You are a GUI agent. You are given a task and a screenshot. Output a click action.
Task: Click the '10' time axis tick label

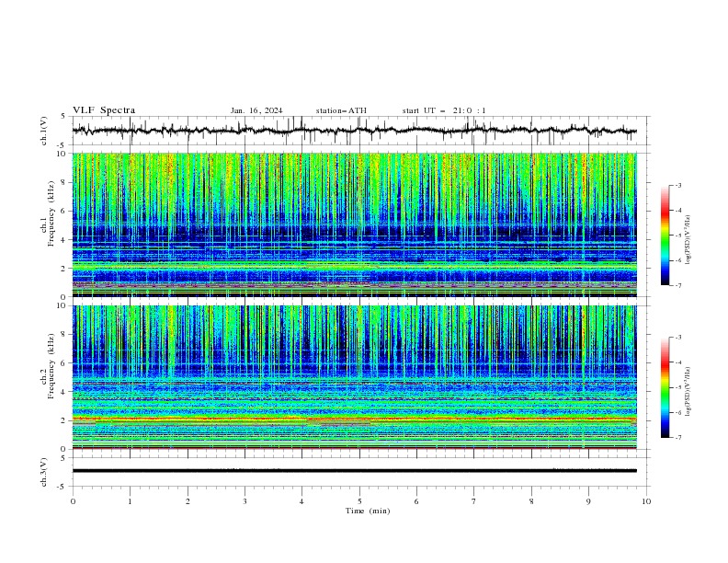tap(646, 501)
